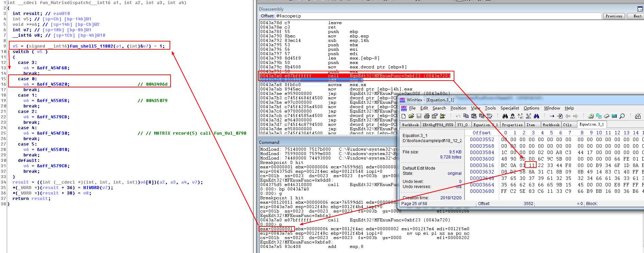Open the File menu in WinHex
The height and width of the screenshot is (253, 644).
point(412,108)
